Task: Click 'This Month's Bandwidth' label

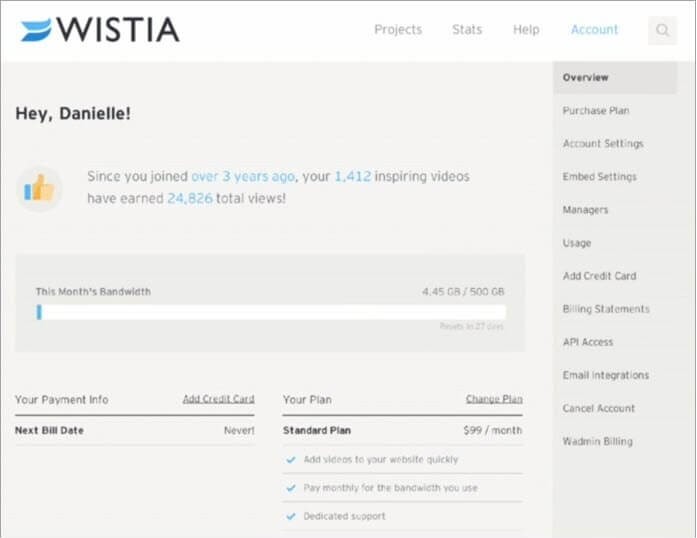Action: point(93,292)
